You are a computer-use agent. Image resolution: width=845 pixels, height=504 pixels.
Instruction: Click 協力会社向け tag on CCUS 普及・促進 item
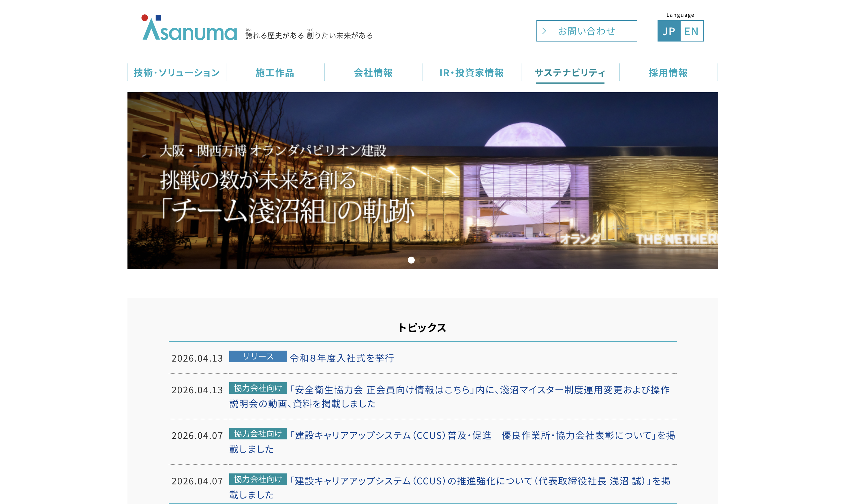pyautogui.click(x=258, y=434)
